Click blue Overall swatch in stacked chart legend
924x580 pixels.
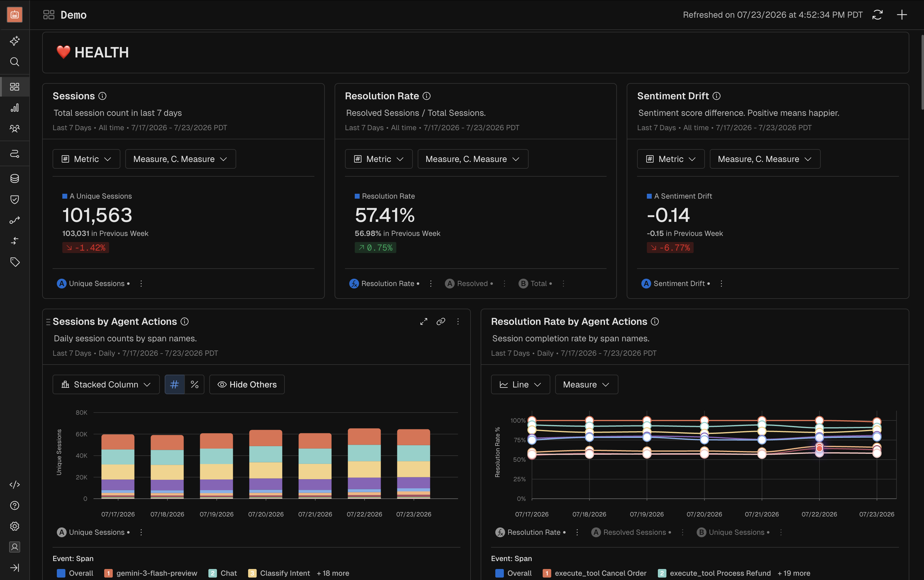[61, 573]
